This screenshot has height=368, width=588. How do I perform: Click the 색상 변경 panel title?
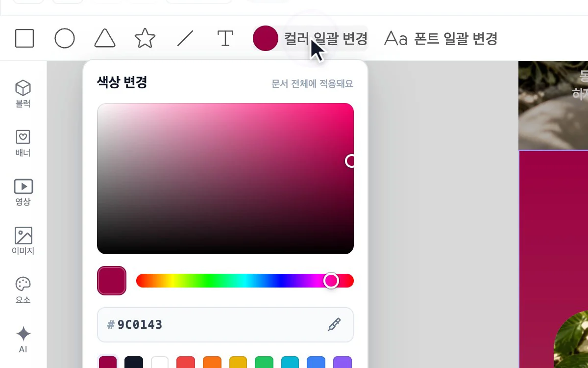tap(122, 82)
